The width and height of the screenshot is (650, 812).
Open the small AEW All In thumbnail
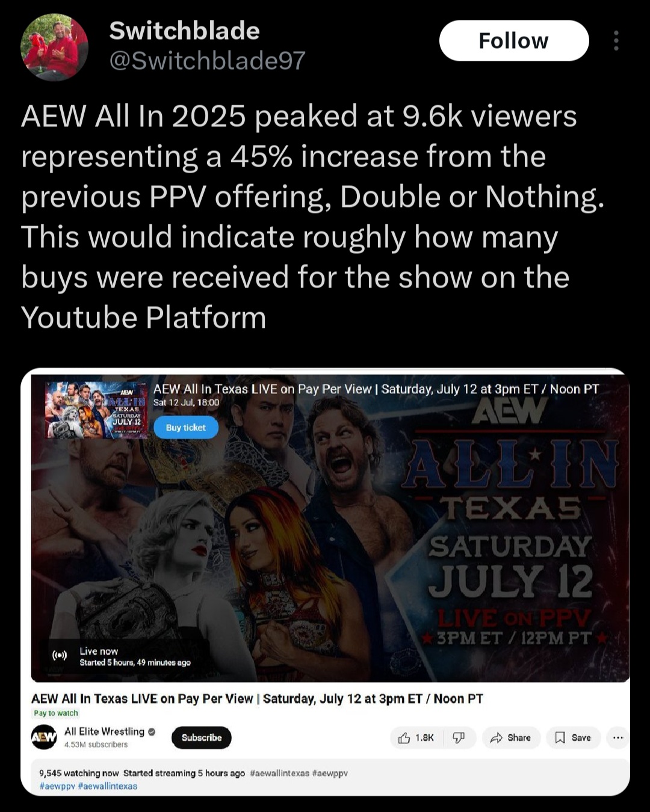pyautogui.click(x=96, y=410)
